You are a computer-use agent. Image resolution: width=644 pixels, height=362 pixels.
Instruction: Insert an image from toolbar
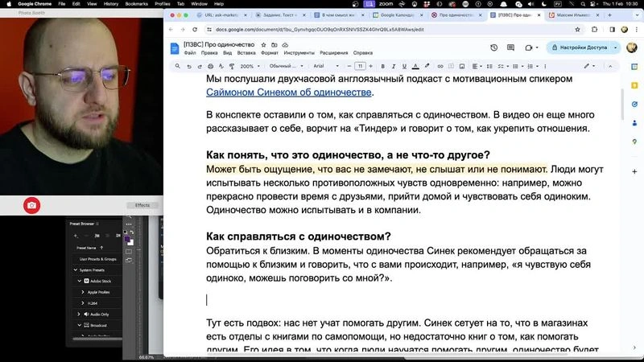click(x=461, y=66)
